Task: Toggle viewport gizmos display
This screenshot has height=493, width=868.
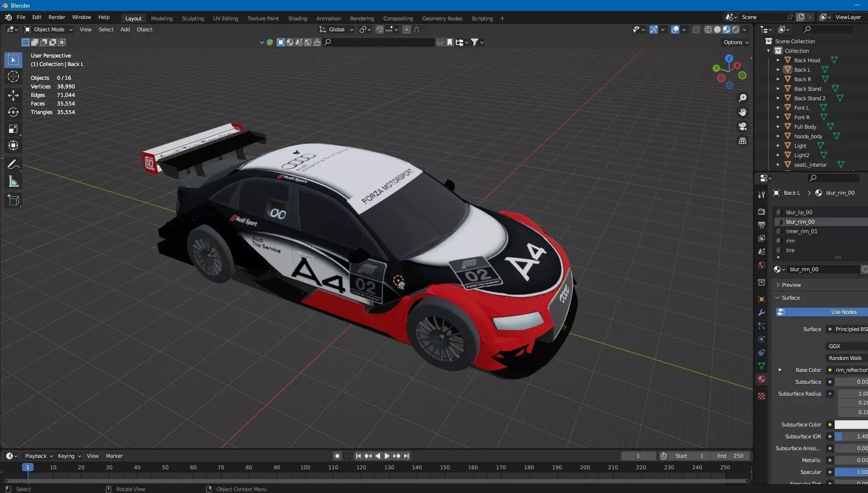Action: (654, 29)
